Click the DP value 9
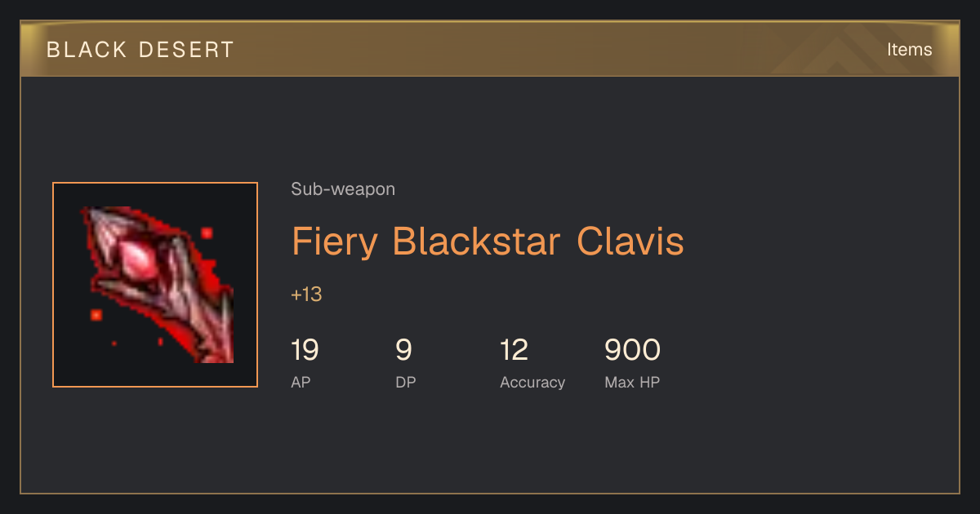This screenshot has height=514, width=980. (x=403, y=350)
